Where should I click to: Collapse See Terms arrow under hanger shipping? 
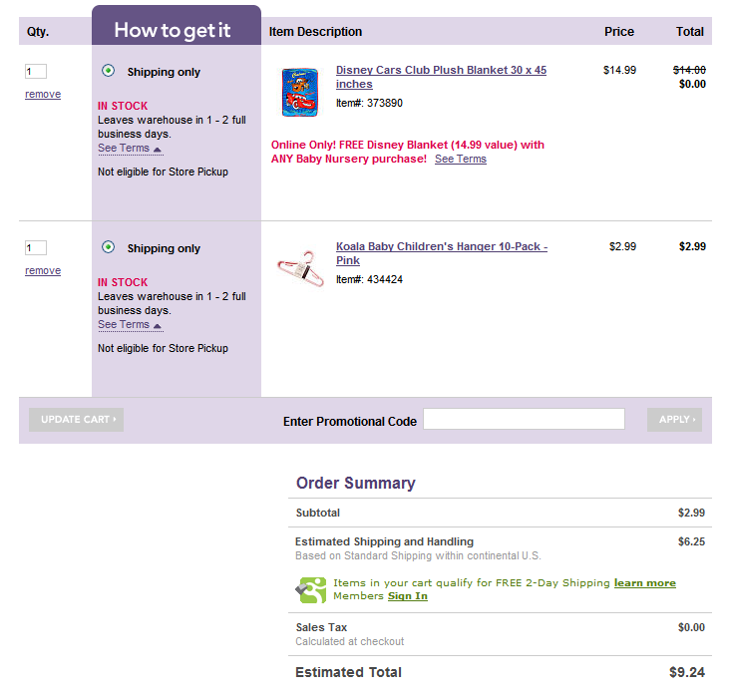point(158,326)
